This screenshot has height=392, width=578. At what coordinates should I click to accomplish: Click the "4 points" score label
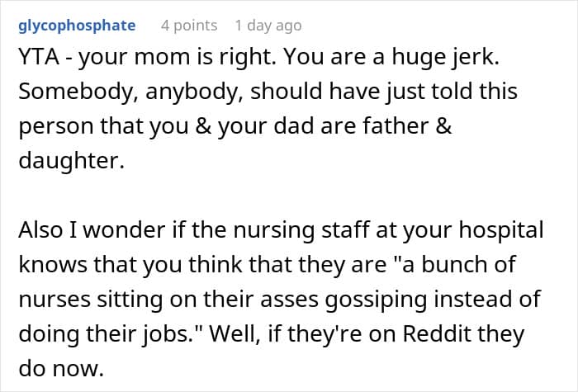pyautogui.click(x=189, y=26)
